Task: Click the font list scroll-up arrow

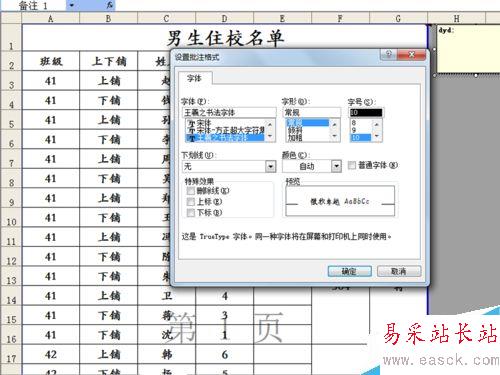Action: [x=270, y=124]
